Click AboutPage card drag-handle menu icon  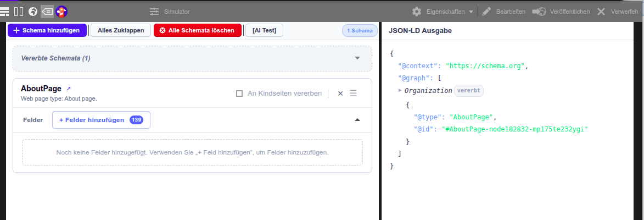353,94
